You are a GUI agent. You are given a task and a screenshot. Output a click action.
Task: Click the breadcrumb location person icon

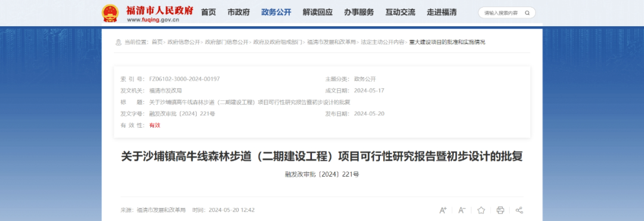tap(118, 42)
